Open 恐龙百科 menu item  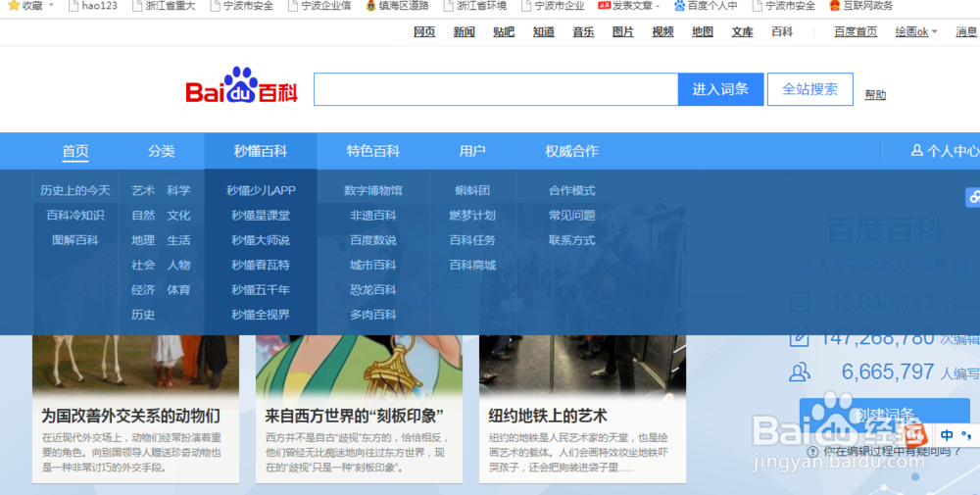[x=373, y=290]
